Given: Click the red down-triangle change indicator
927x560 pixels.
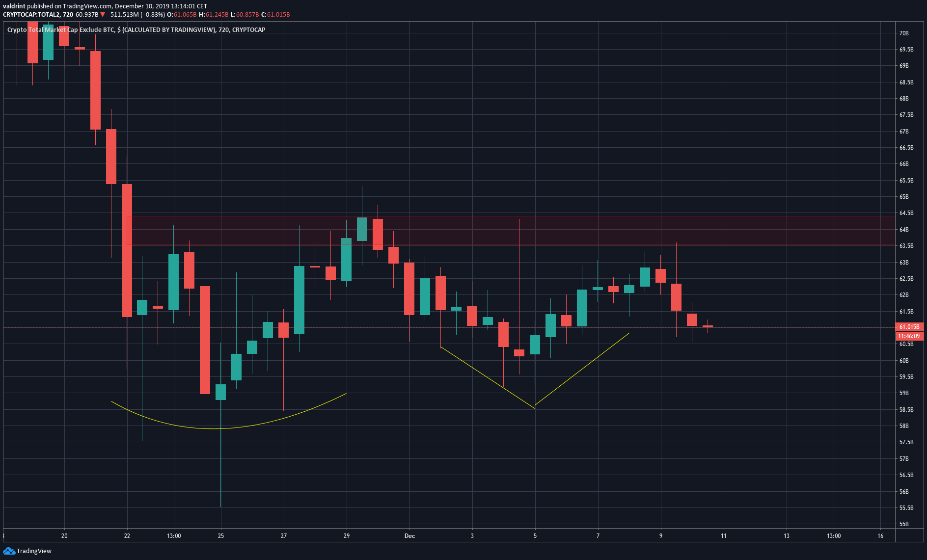Looking at the screenshot, I should click(102, 15).
